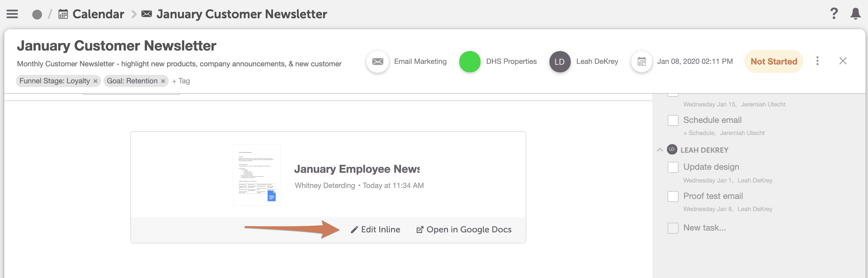The width and height of the screenshot is (868, 278).
Task: Click the + Tag add button
Action: click(x=181, y=81)
